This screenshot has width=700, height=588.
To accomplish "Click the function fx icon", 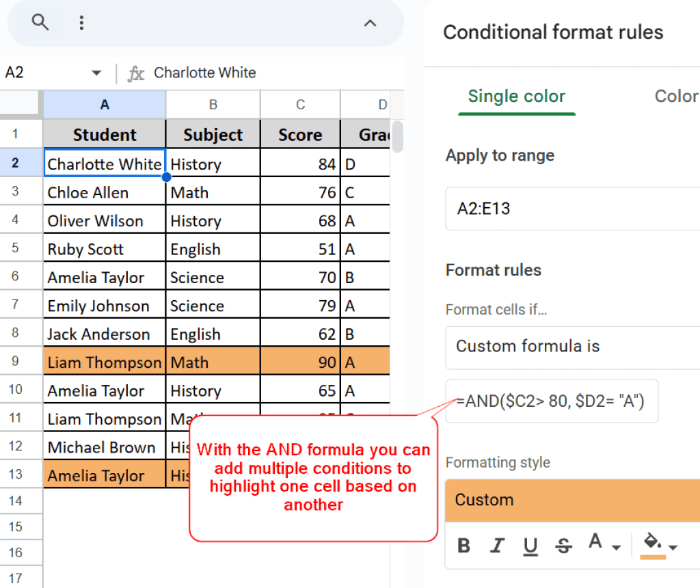I will tap(135, 72).
